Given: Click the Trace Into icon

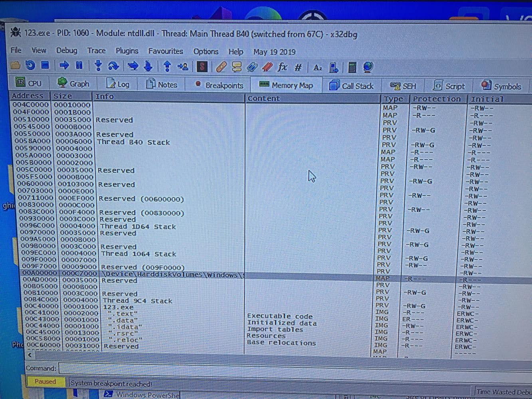Looking at the screenshot, I should click(133, 66).
